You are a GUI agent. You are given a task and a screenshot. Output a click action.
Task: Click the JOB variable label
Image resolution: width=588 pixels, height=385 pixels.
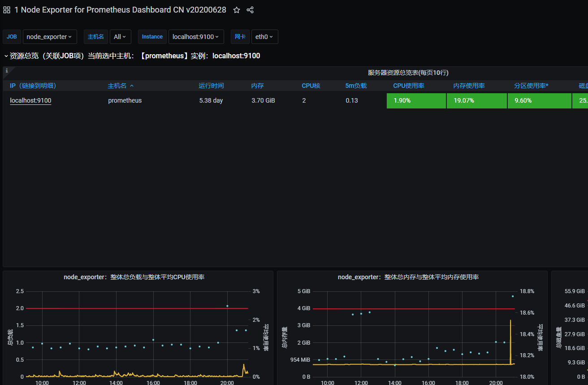click(12, 37)
